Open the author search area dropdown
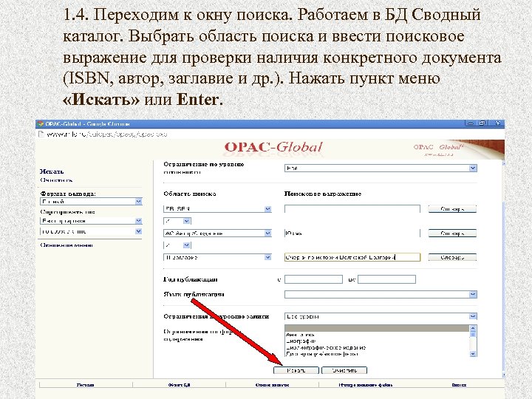Image resolution: width=532 pixels, height=399 pixels. point(217,233)
